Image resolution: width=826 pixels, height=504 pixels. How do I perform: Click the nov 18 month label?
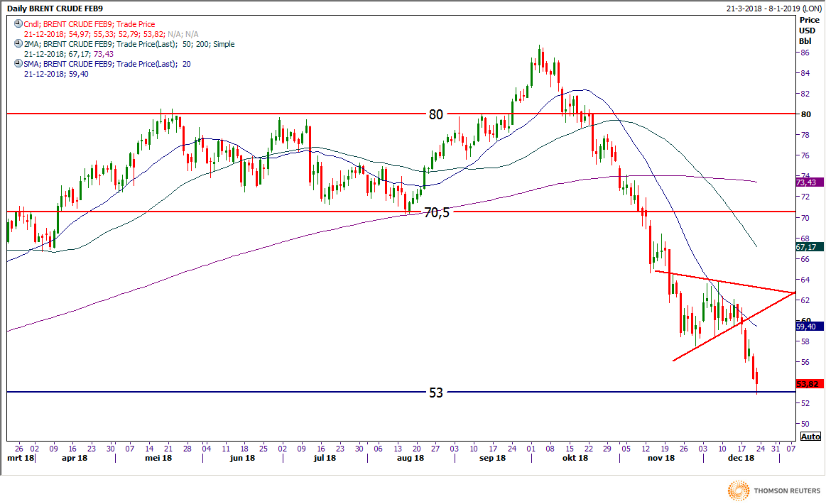click(661, 458)
